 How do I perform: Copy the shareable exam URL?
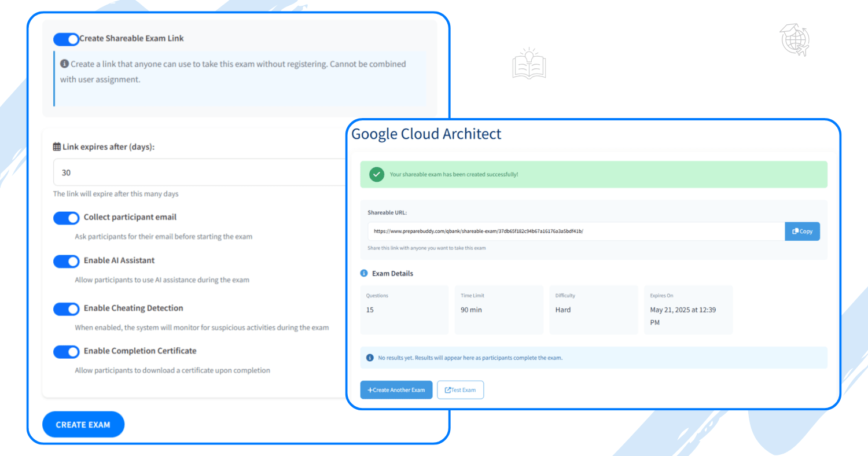coord(802,231)
